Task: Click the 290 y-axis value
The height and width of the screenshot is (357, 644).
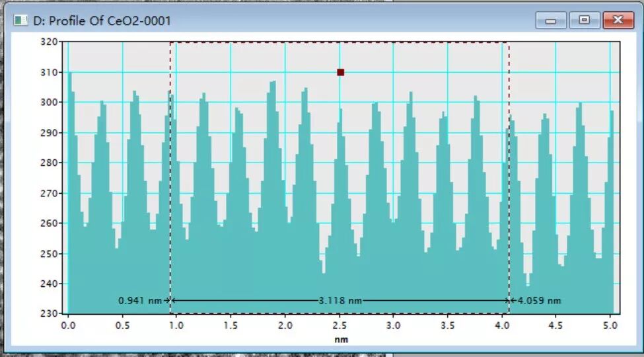Action: tap(49, 133)
